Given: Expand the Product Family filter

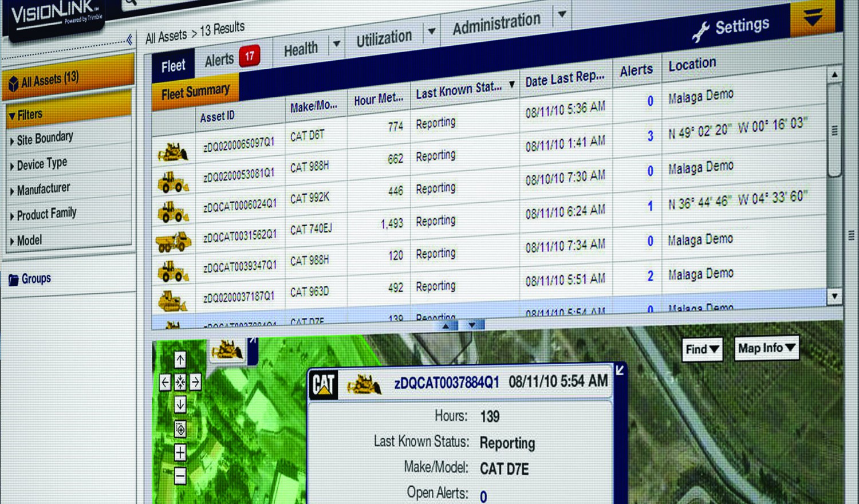Looking at the screenshot, I should tap(12, 216).
